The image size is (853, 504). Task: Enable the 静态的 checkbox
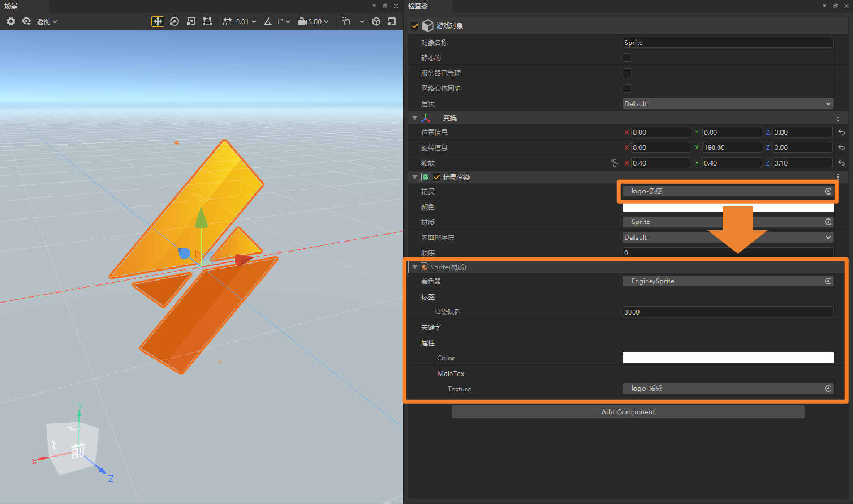coord(627,57)
